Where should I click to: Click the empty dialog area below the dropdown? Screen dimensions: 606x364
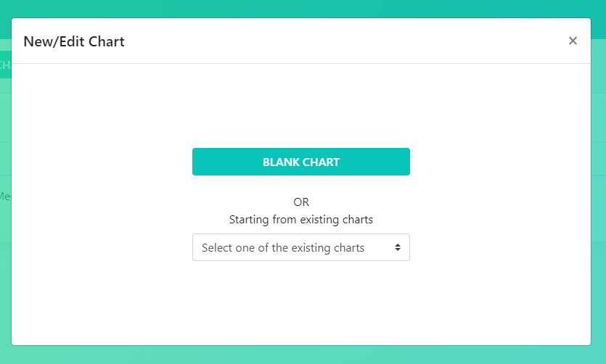300,305
